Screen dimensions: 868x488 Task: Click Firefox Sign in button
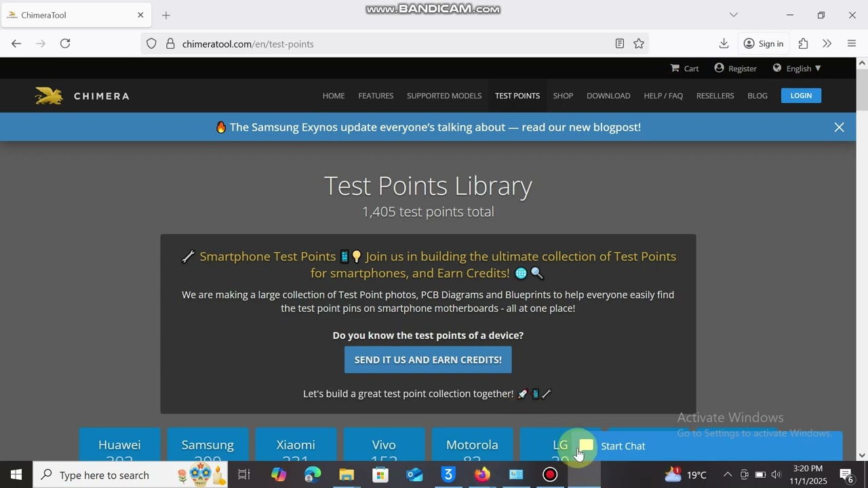point(763,43)
